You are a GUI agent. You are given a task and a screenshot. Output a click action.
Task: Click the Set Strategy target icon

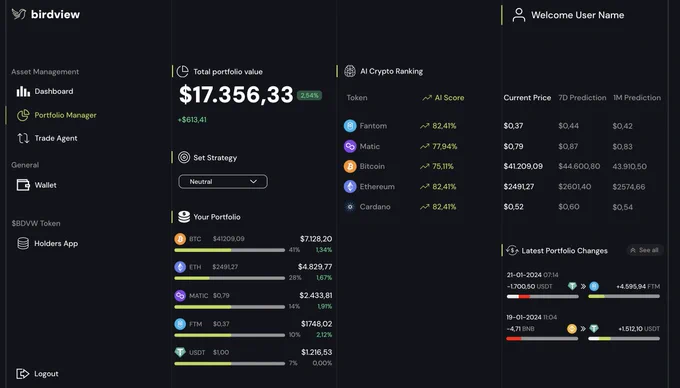point(184,157)
